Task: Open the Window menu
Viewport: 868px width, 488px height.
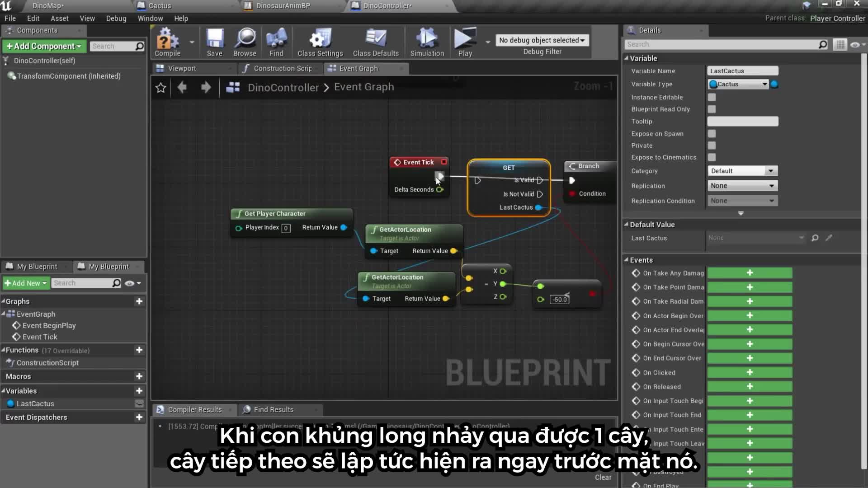Action: point(150,19)
